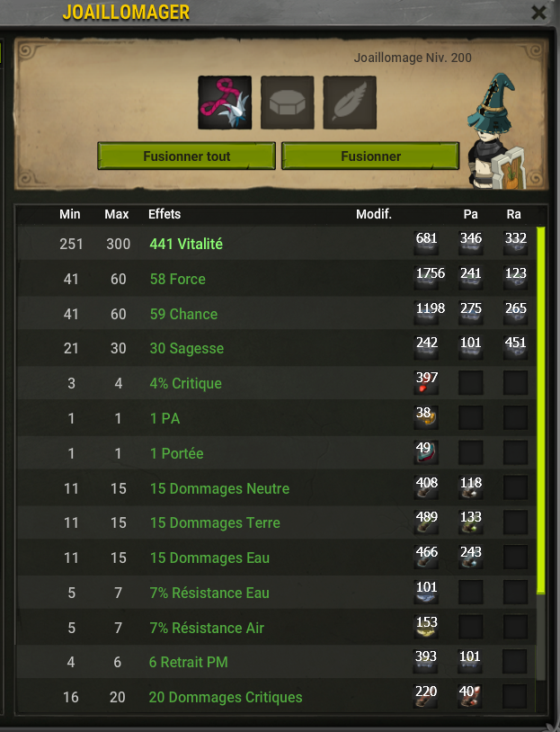Viewport: 560px width, 732px height.
Task: Select the Pa Force rune showing 241
Action: 471,278
